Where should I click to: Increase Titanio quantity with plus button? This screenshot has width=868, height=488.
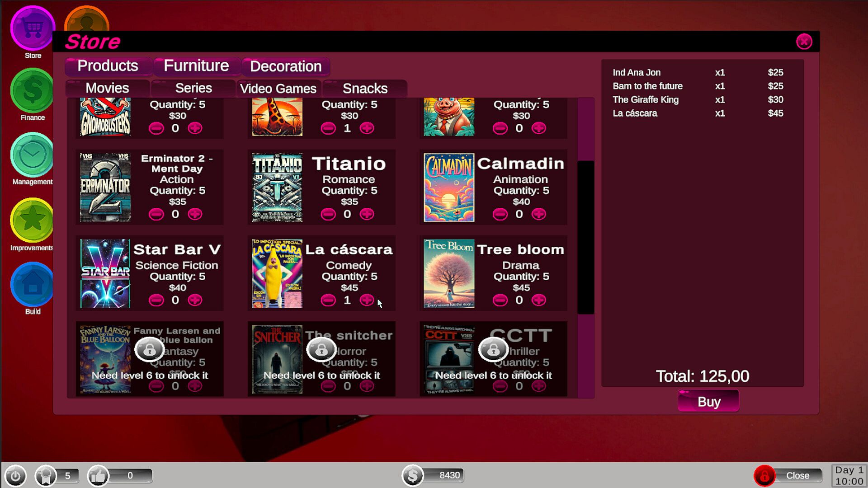coord(367,214)
